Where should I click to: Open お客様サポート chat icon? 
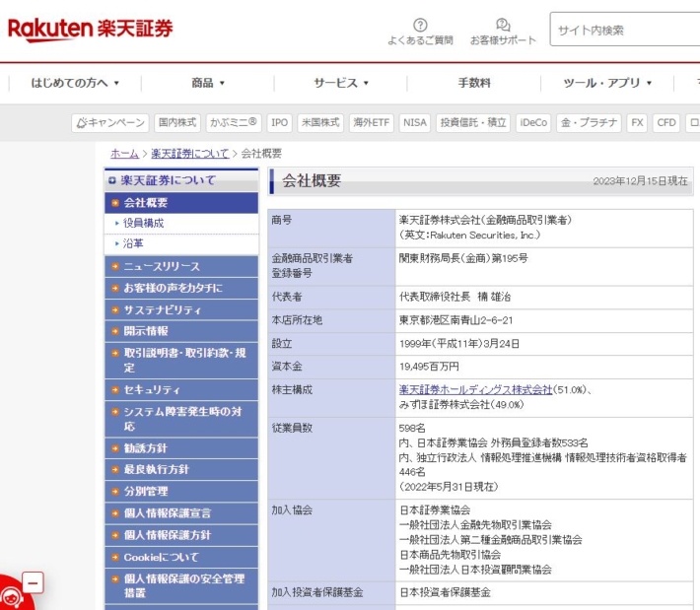coord(503,25)
